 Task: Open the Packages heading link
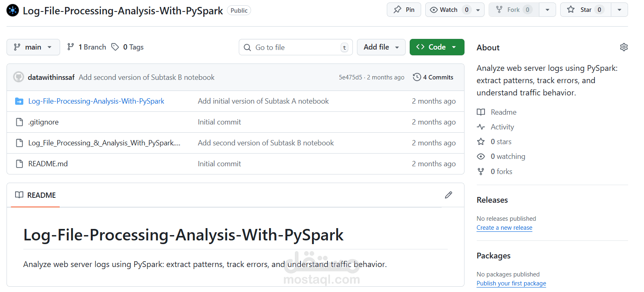(x=494, y=256)
